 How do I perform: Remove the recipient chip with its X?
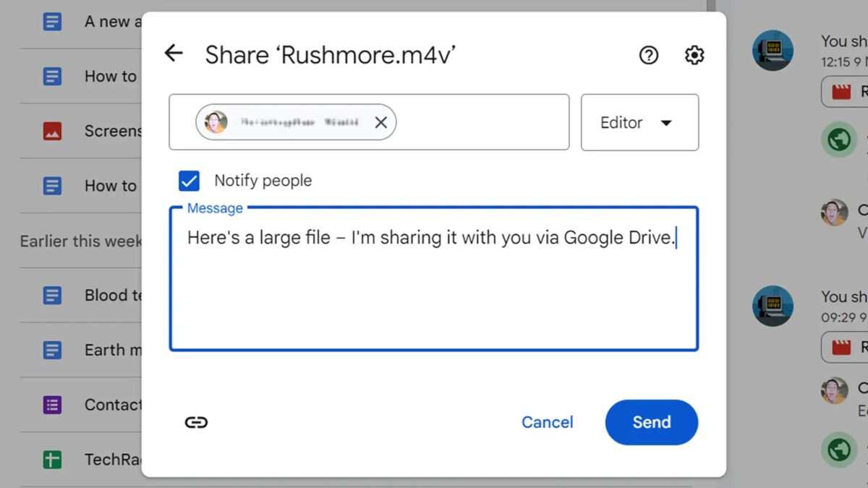(x=381, y=121)
